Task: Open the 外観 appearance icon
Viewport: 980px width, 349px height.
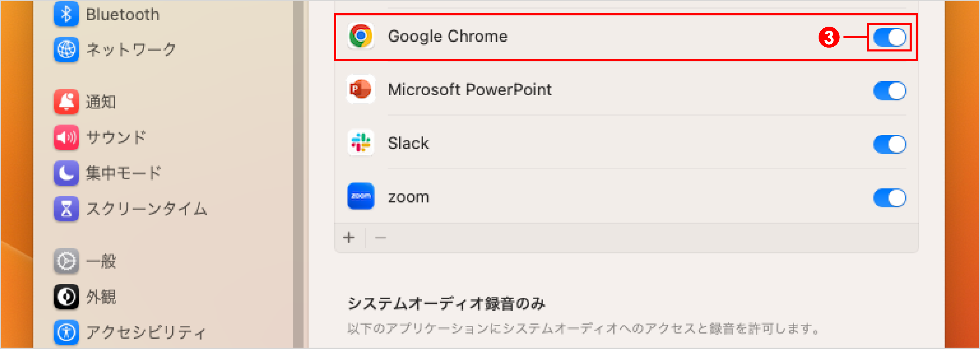Action: 66,297
